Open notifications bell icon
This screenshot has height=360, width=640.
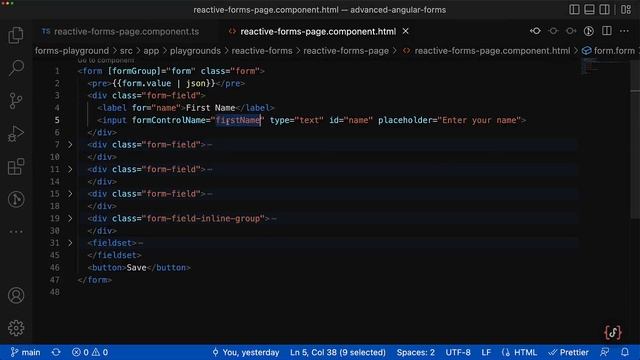coord(625,352)
